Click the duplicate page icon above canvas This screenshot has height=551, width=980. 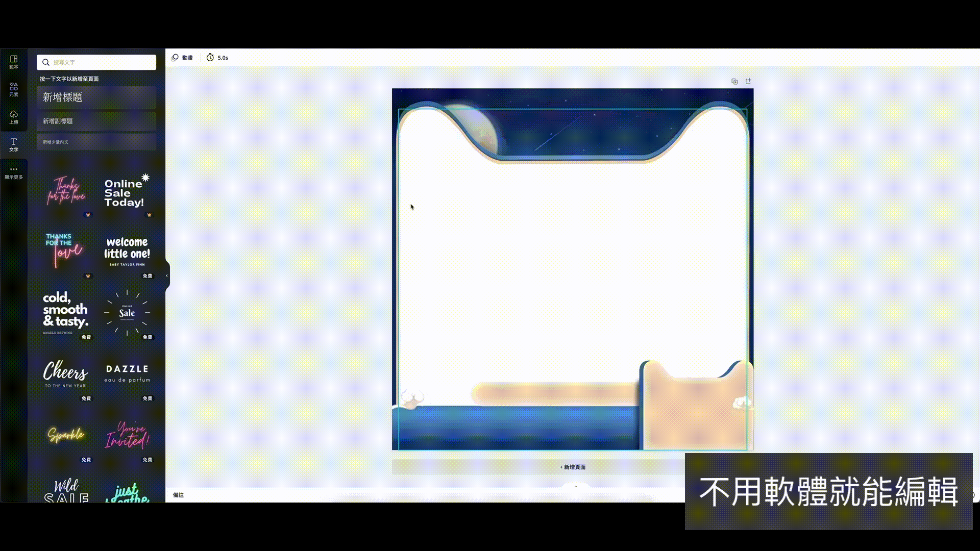click(x=734, y=82)
